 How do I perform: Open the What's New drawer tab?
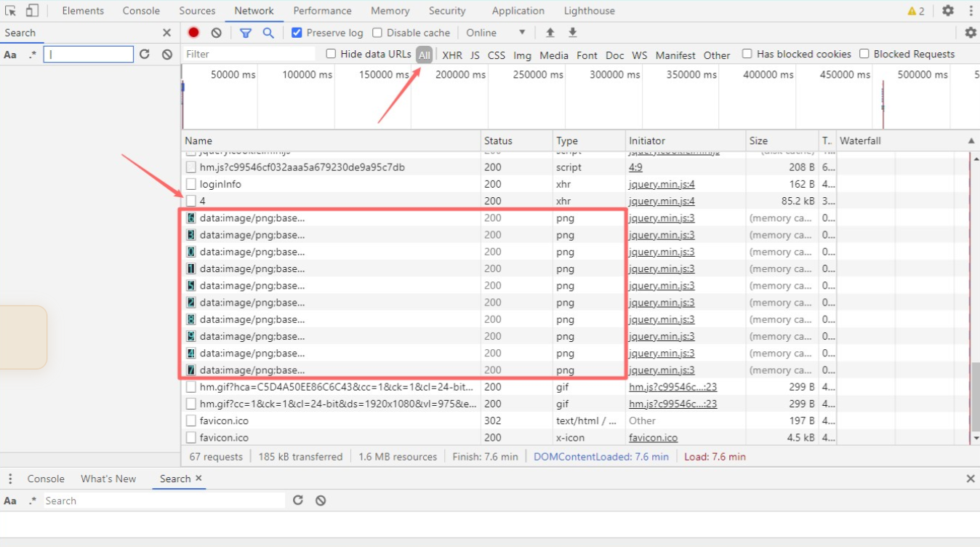pyautogui.click(x=108, y=479)
